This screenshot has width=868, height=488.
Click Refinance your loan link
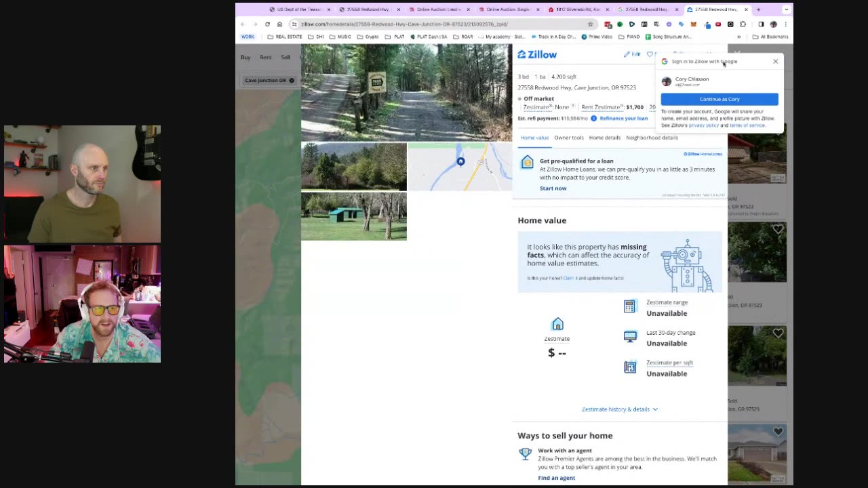click(623, 118)
